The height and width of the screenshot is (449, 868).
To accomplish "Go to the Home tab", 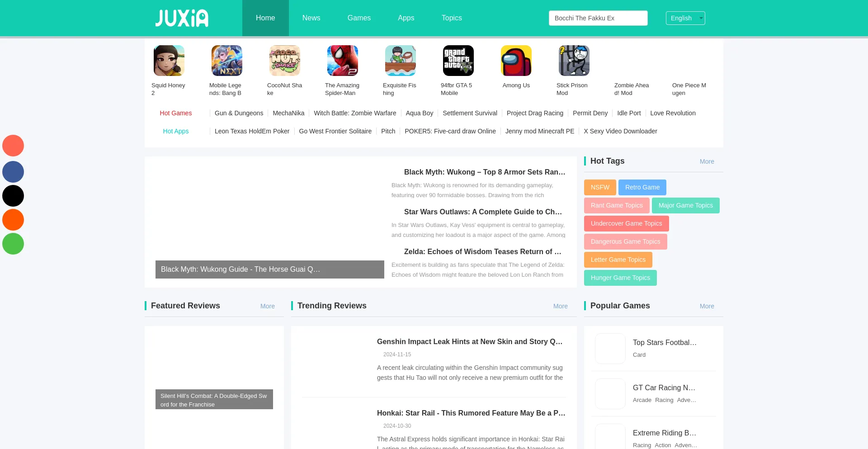I will tap(265, 18).
